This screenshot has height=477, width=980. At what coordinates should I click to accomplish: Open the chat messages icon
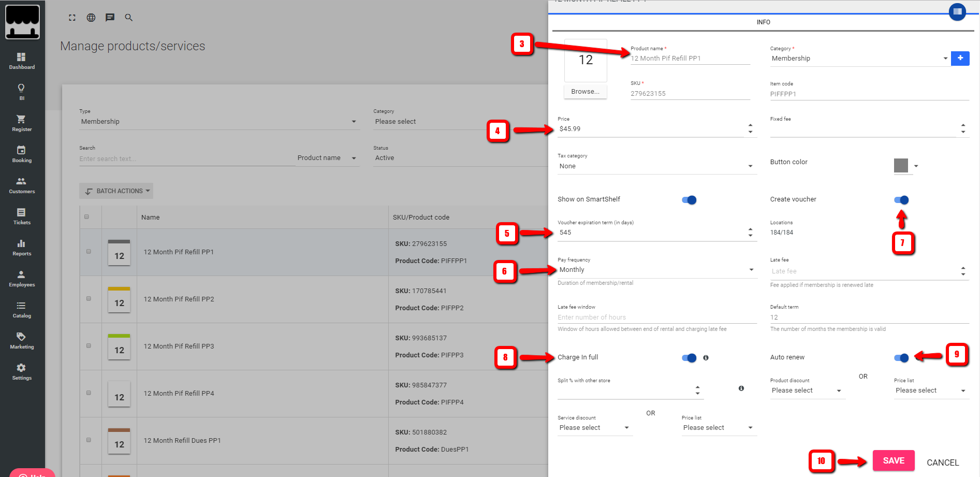[x=110, y=18]
